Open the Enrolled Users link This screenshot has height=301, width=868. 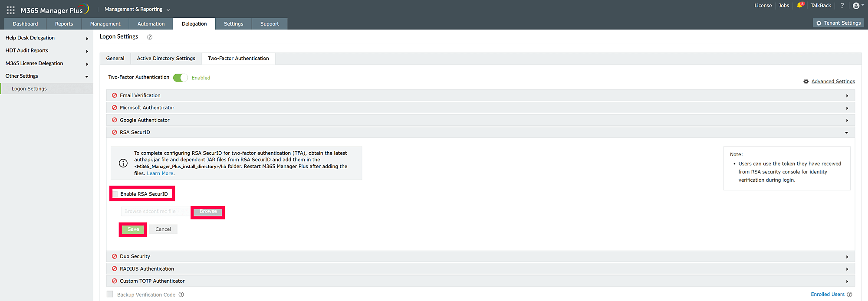tap(827, 294)
